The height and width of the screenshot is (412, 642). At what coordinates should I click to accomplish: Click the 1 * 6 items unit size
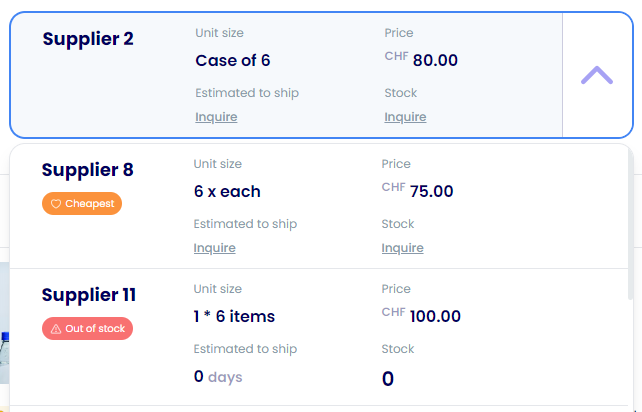coord(234,316)
